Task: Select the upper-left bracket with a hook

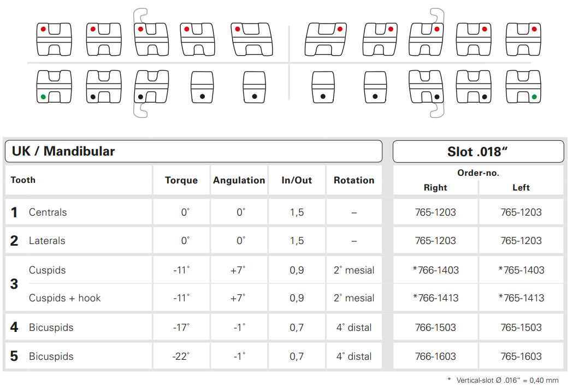Action: (x=151, y=39)
